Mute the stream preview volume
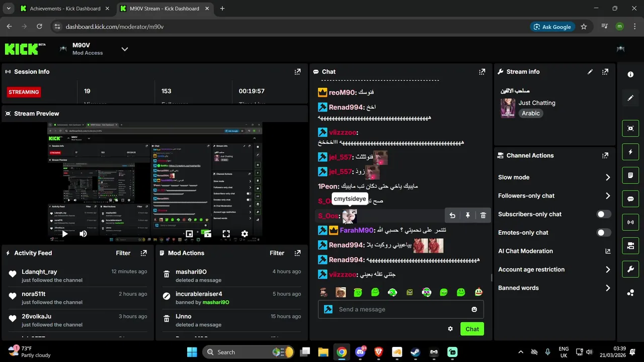This screenshot has height=362, width=644. point(83,234)
